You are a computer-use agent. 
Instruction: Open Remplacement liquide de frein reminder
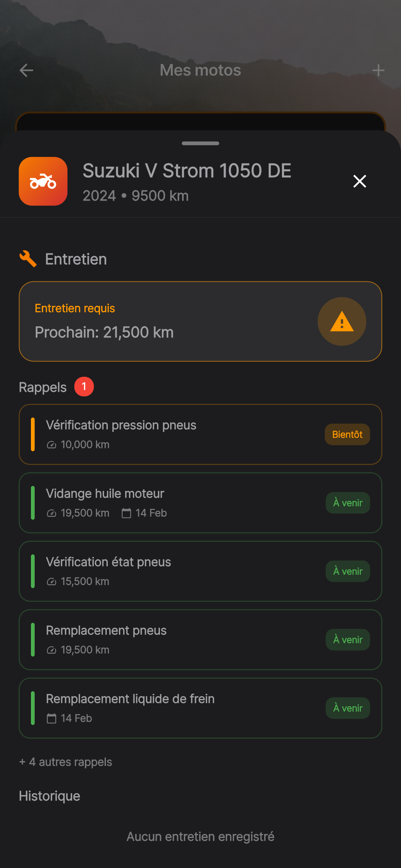tap(200, 708)
